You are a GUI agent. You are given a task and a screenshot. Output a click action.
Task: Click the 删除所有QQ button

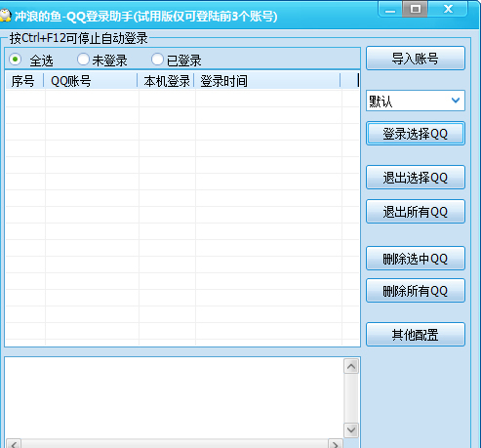416,291
